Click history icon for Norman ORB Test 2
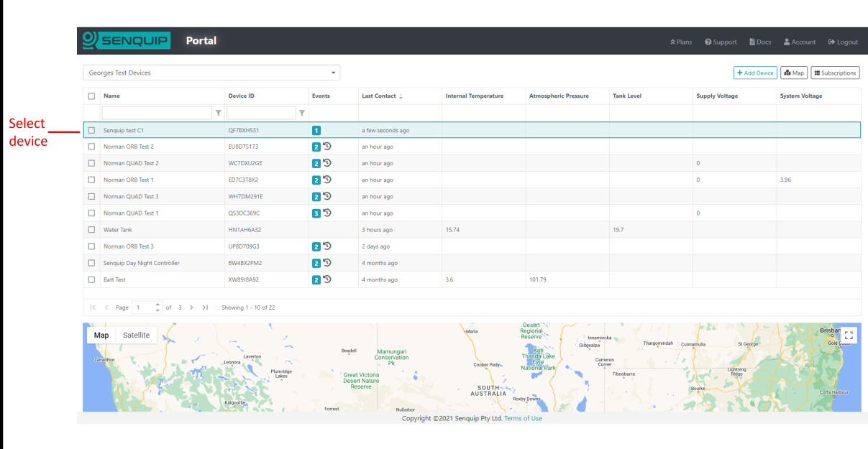Image resolution: width=868 pixels, height=449 pixels. click(327, 147)
